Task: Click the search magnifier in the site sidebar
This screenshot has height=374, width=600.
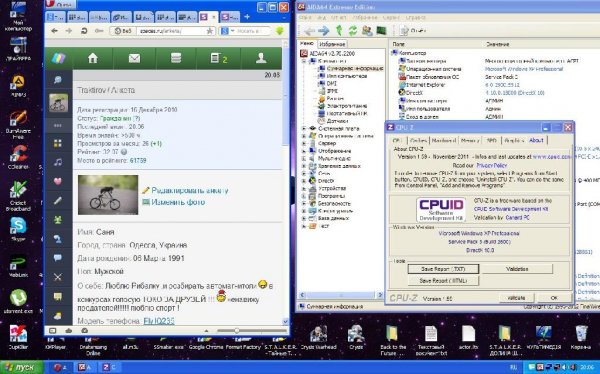Action: 58,80
